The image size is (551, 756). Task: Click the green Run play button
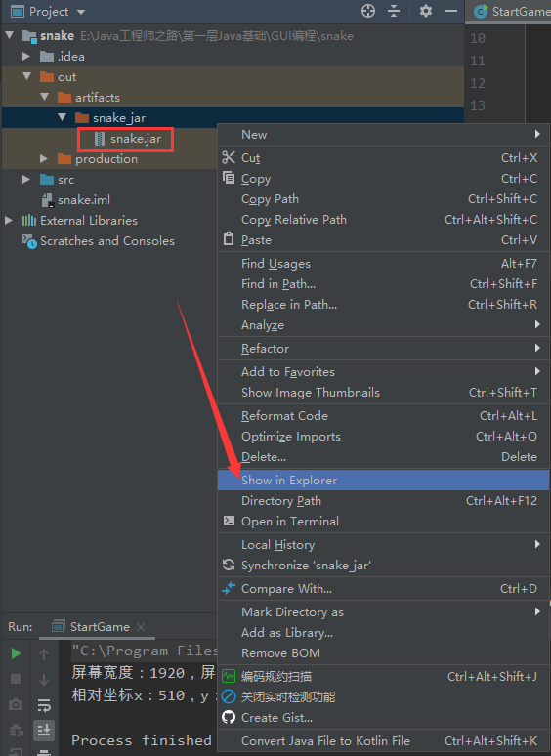coord(16,653)
